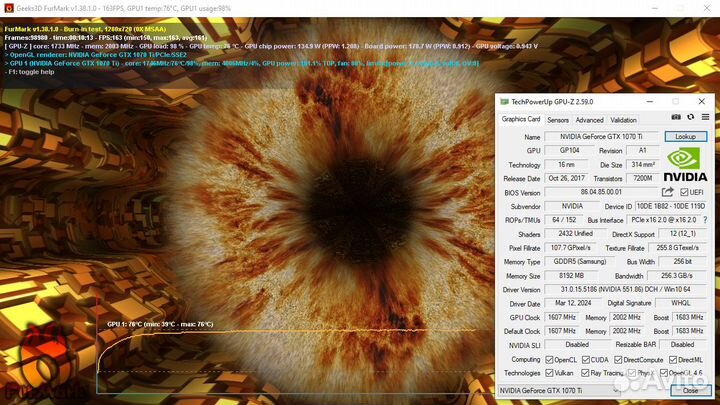The width and height of the screenshot is (720, 405).
Task: Click the GPU-Z title bar app icon
Action: pos(504,102)
